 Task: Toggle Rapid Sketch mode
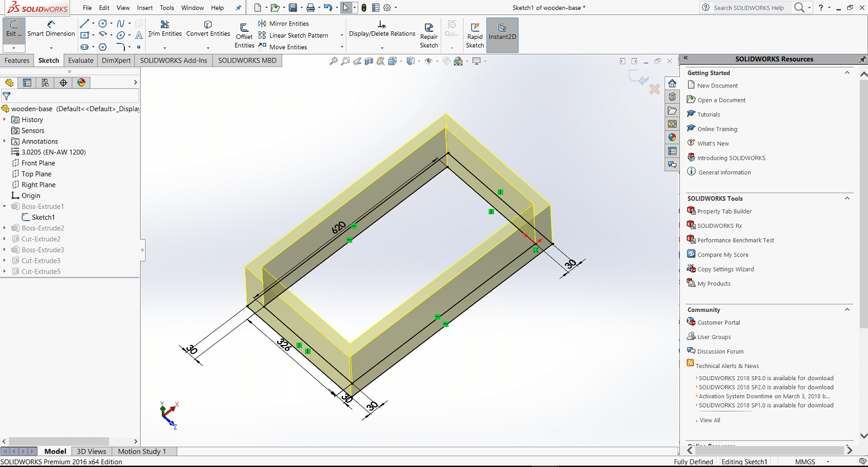pos(475,36)
